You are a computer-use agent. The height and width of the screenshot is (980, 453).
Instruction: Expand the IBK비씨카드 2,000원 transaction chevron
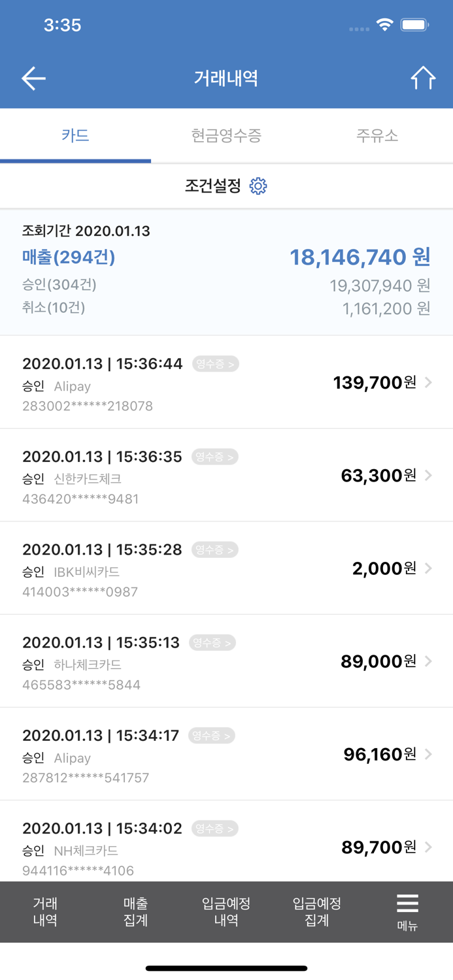429,568
